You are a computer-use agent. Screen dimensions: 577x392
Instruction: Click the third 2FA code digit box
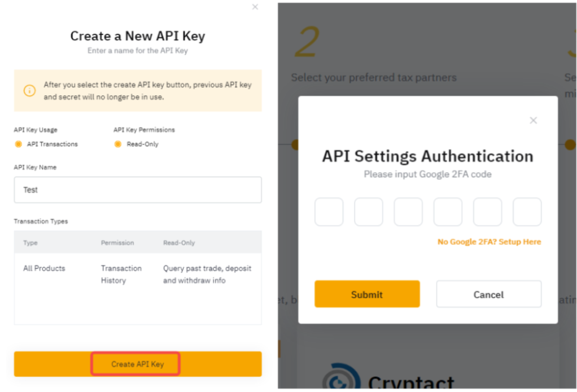408,212
